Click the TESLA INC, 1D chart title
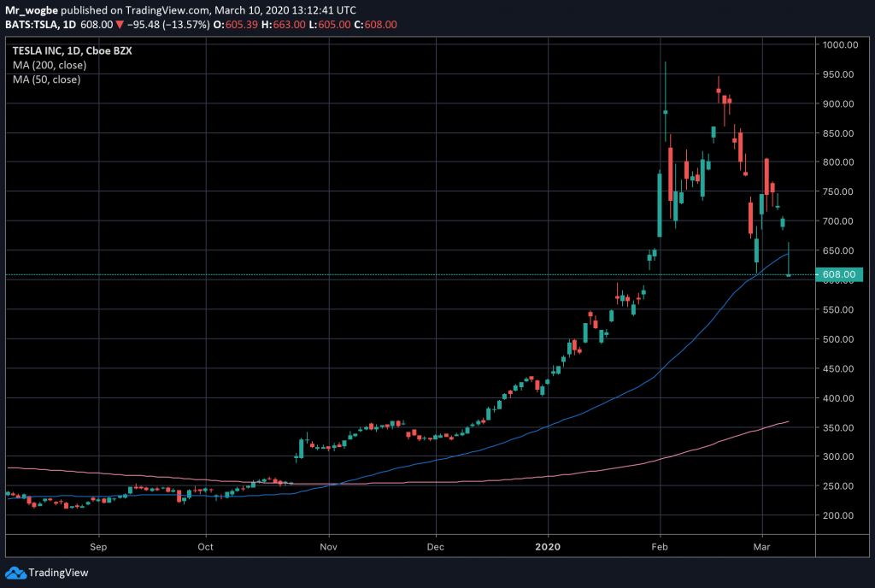The width and height of the screenshot is (875, 588). [60, 51]
